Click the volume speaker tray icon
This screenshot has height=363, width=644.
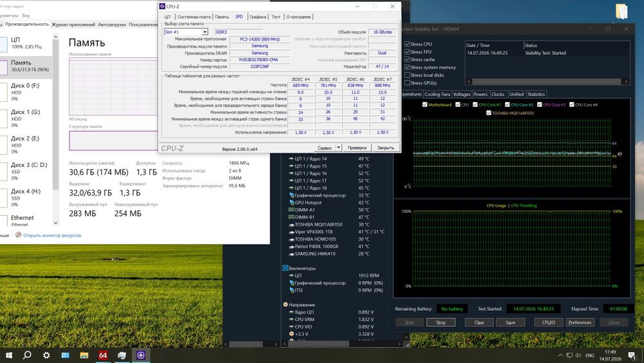(x=578, y=355)
